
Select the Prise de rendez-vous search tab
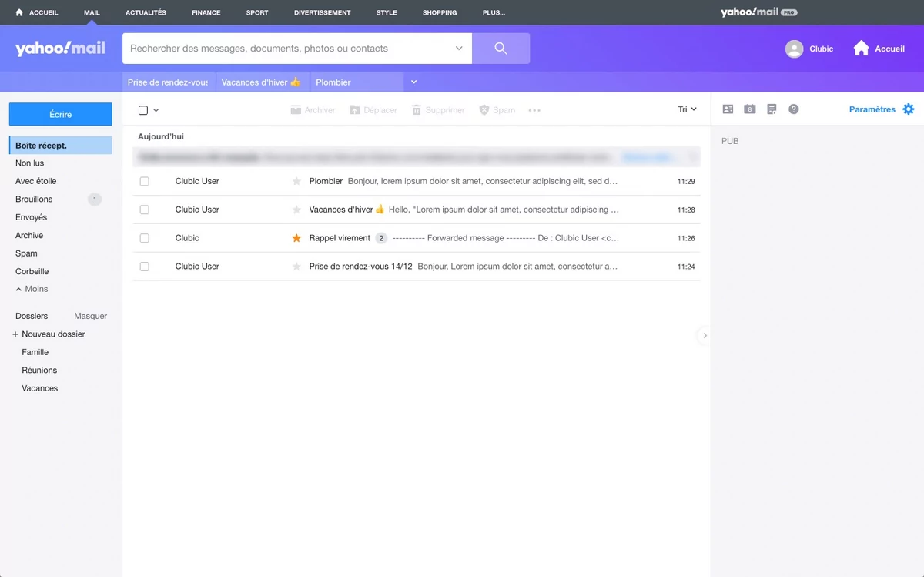[169, 82]
